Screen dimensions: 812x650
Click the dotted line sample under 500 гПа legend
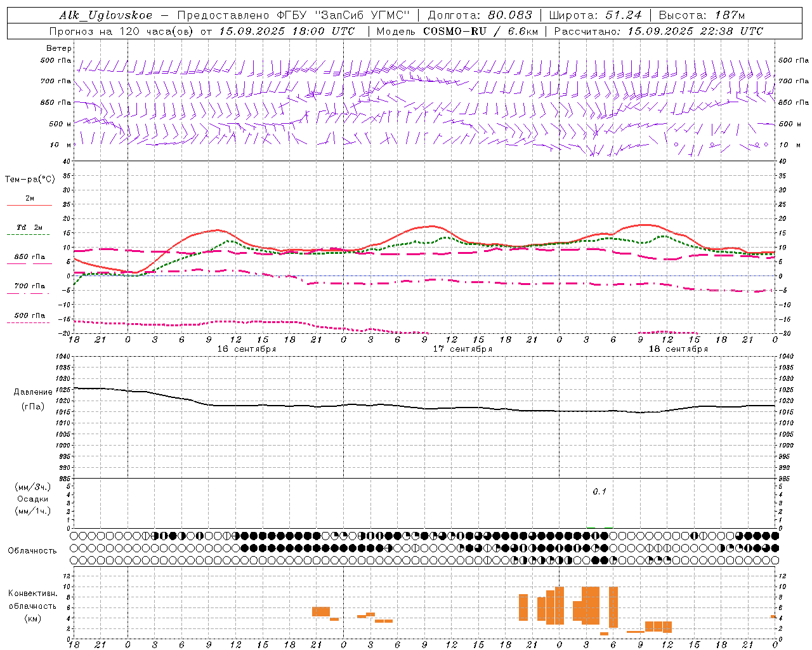[28, 323]
